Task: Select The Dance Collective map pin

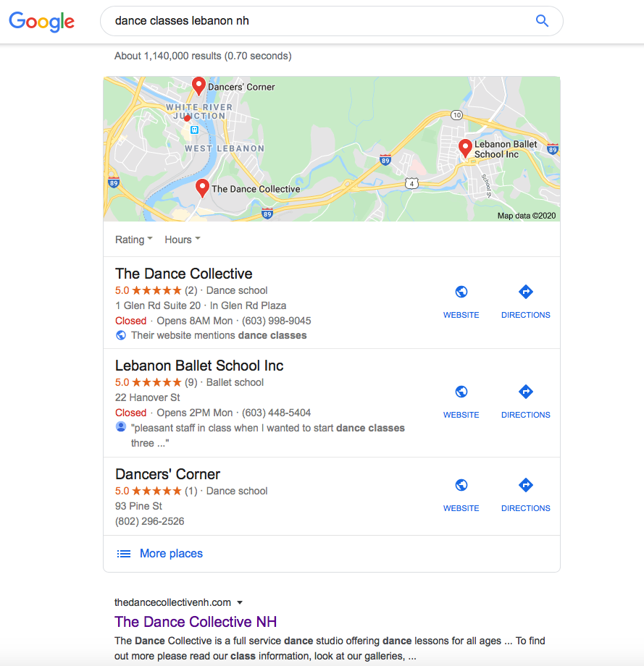Action: pos(202,188)
